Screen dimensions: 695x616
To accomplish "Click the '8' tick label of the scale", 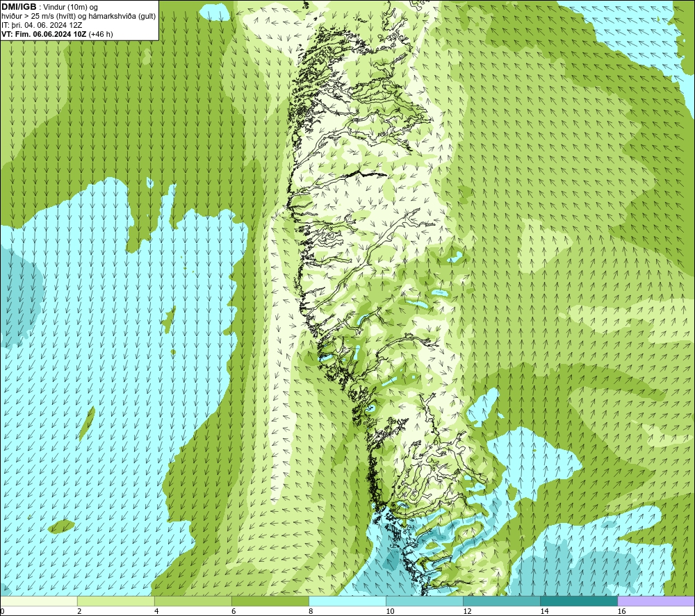I will point(310,612).
